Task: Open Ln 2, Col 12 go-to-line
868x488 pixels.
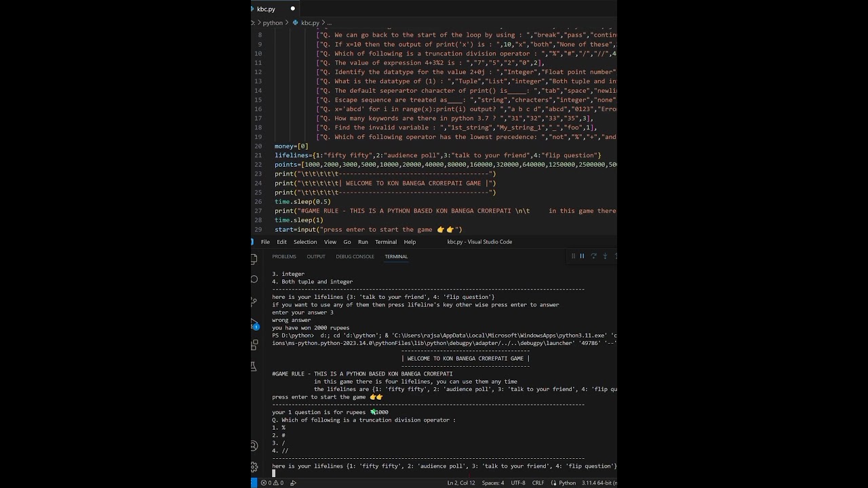Action: [461, 483]
